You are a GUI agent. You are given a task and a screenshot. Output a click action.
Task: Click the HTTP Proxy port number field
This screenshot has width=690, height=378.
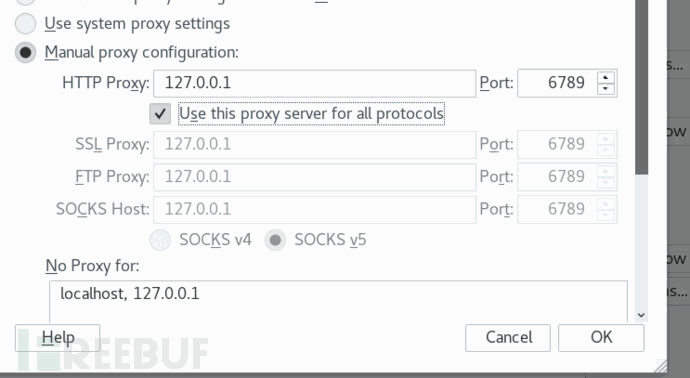558,83
